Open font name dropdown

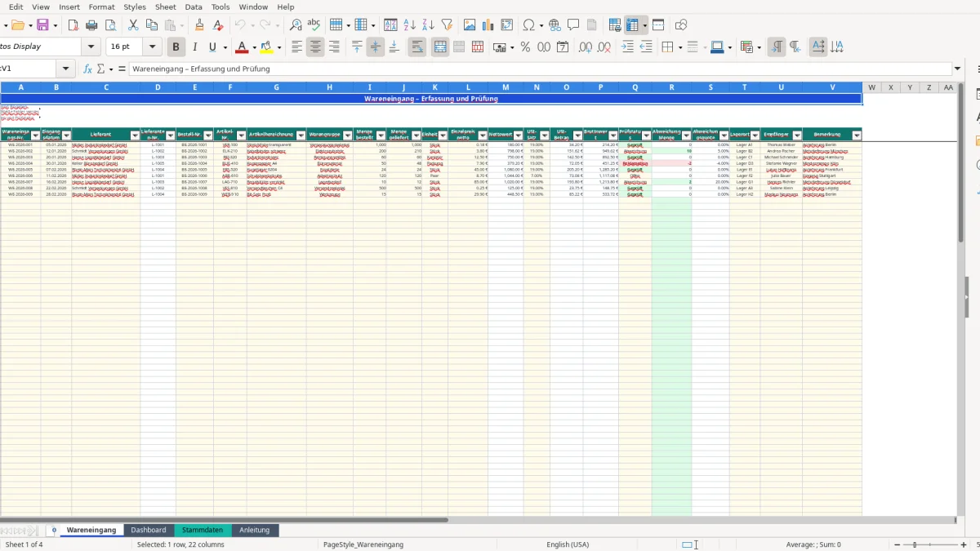(x=91, y=47)
